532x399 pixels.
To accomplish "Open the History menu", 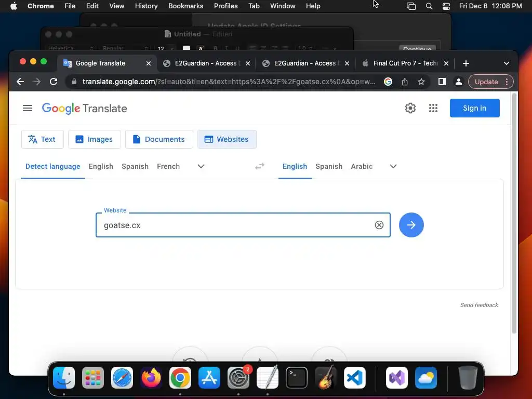I will [x=146, y=6].
